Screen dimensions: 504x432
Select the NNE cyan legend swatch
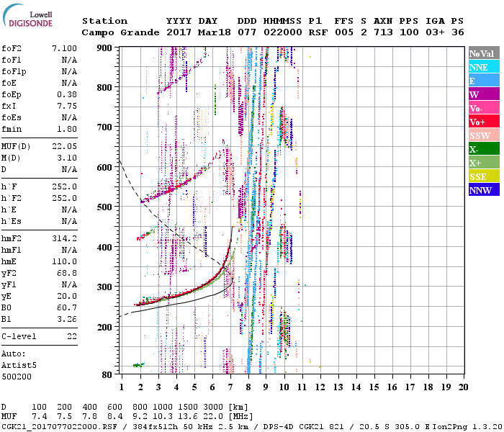[484, 66]
